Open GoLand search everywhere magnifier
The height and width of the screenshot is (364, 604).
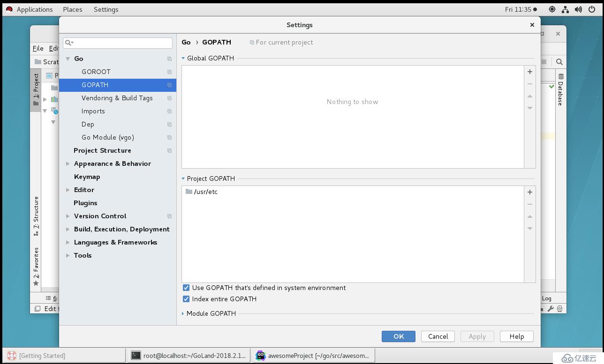tap(559, 61)
